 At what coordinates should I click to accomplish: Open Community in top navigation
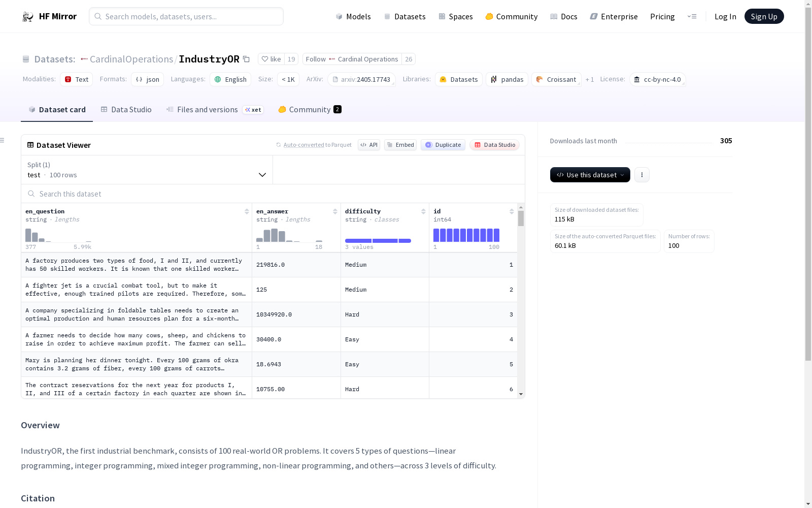pyautogui.click(x=512, y=17)
